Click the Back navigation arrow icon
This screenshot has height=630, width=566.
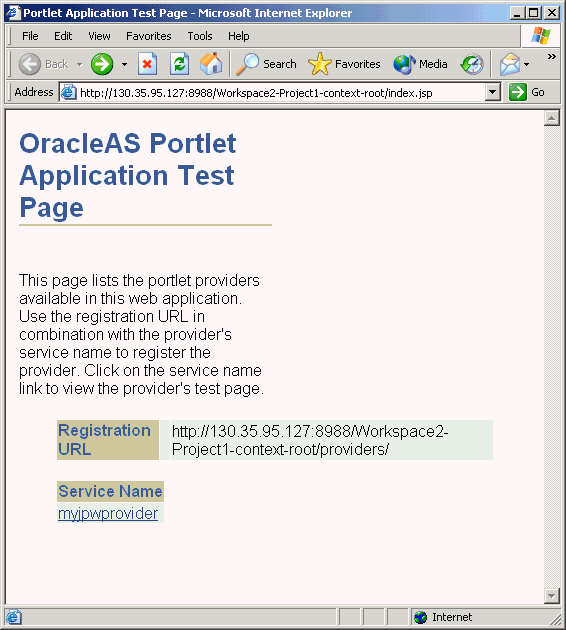tap(30, 64)
